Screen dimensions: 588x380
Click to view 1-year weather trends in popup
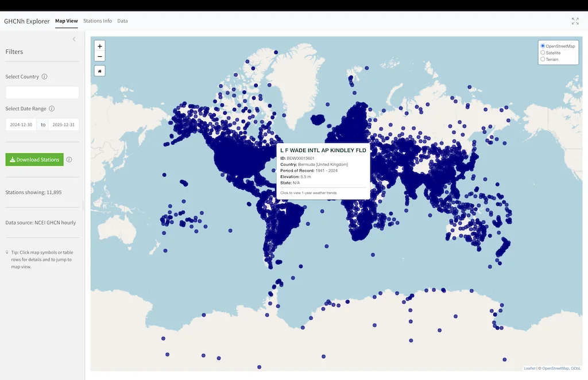click(308, 193)
